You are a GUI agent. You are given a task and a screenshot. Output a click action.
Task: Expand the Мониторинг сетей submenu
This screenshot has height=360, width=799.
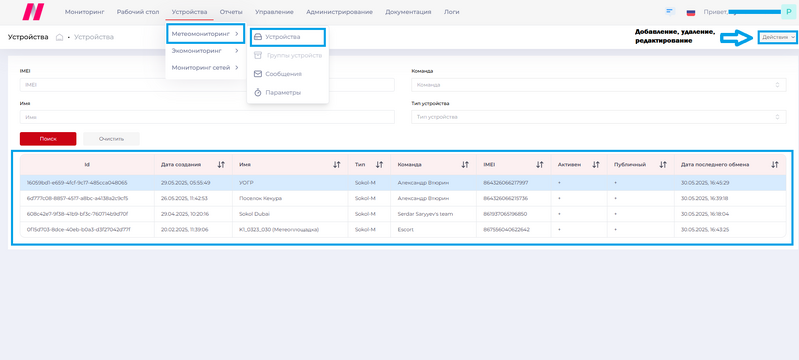tap(205, 67)
